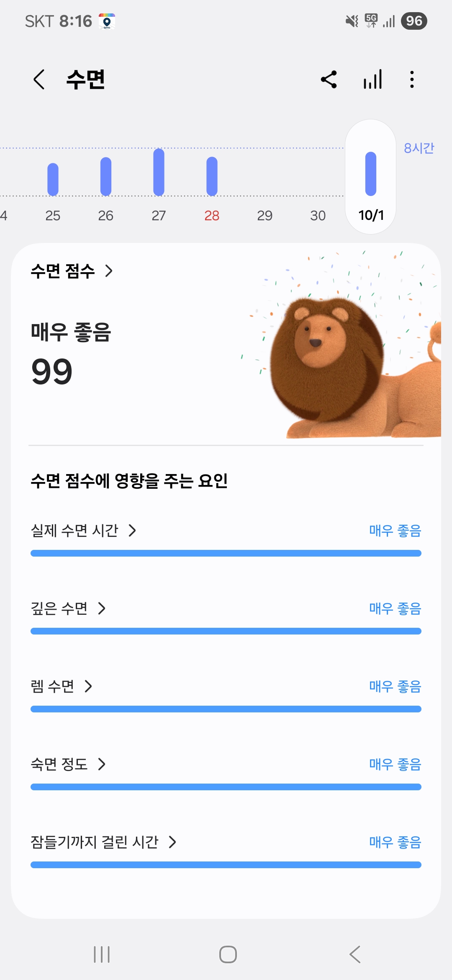Open the sleep trends chart icon
This screenshot has width=452, height=980.
(372, 80)
